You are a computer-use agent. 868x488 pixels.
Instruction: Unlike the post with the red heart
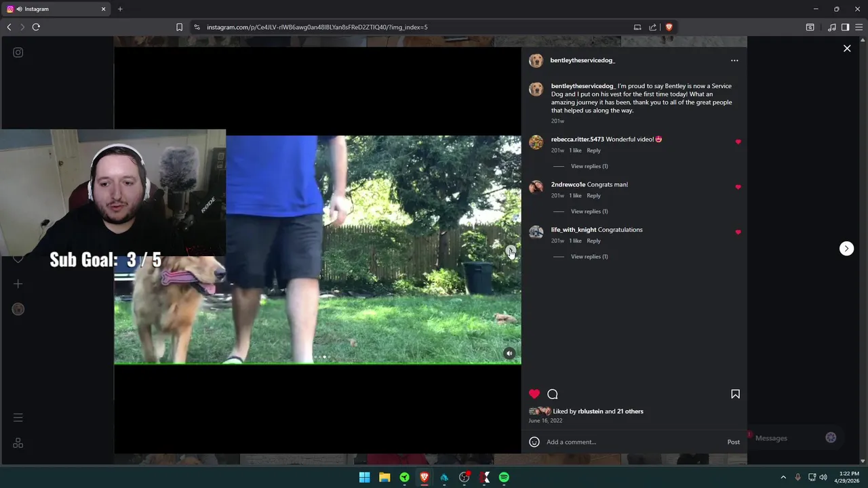coord(534,394)
